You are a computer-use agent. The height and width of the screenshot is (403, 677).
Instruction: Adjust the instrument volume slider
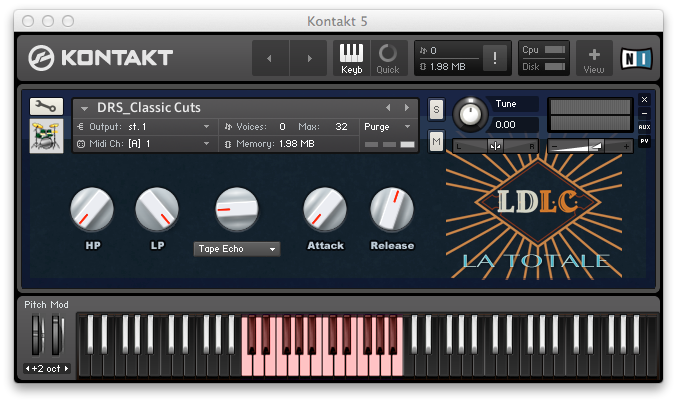click(x=590, y=146)
